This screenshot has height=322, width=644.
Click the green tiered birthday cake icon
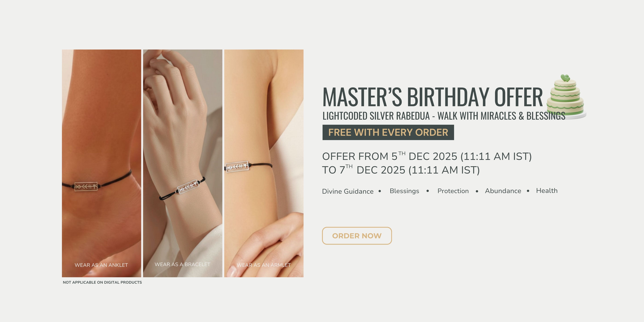pos(566,97)
